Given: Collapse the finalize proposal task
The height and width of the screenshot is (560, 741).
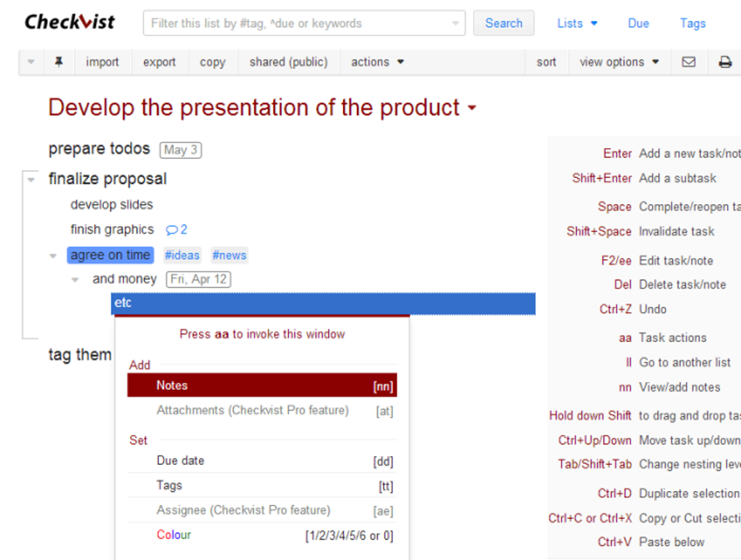Looking at the screenshot, I should [x=31, y=179].
